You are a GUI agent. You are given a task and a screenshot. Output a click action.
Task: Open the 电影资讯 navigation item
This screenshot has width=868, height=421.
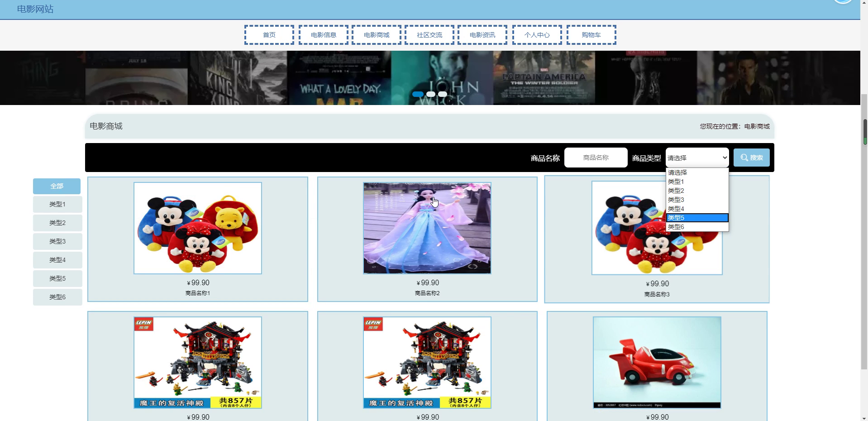(482, 35)
